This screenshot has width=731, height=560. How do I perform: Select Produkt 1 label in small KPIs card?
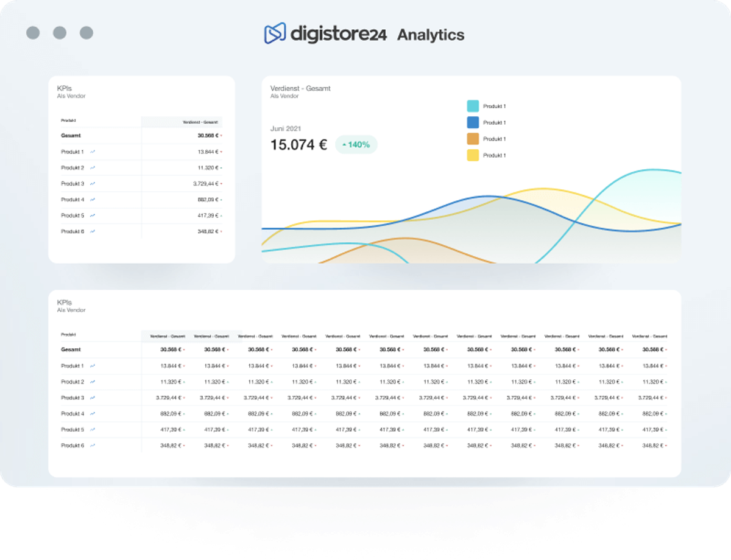[72, 152]
